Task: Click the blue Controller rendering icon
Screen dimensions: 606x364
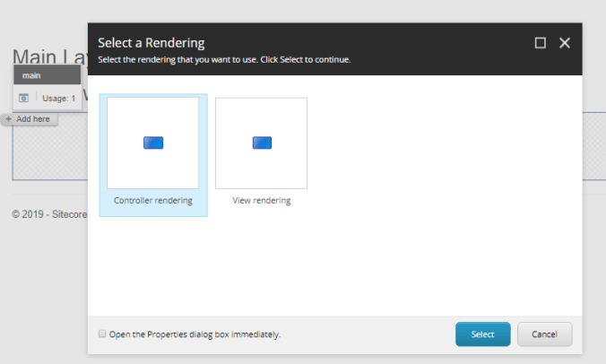Action: click(153, 143)
